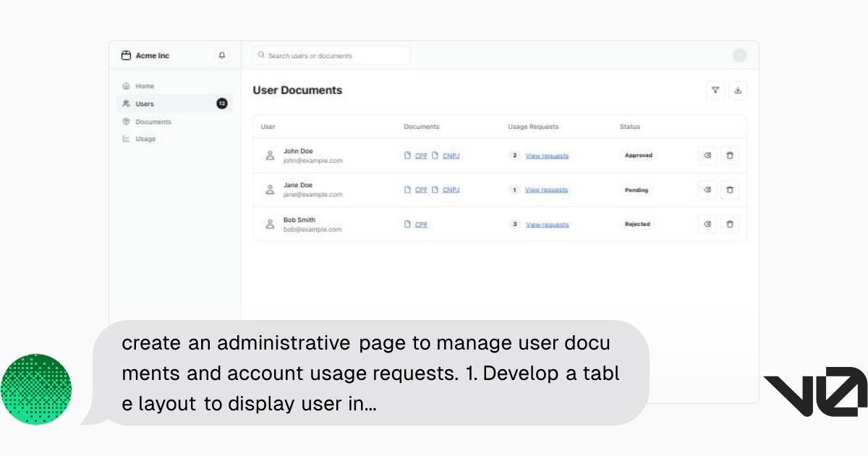Click the export/download icon above the table
This screenshot has width=868, height=456.
click(x=738, y=90)
